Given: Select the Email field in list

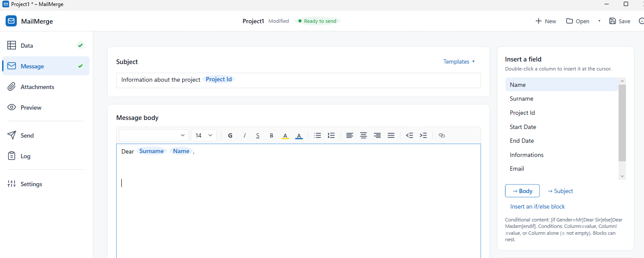Looking at the screenshot, I should click(562, 169).
